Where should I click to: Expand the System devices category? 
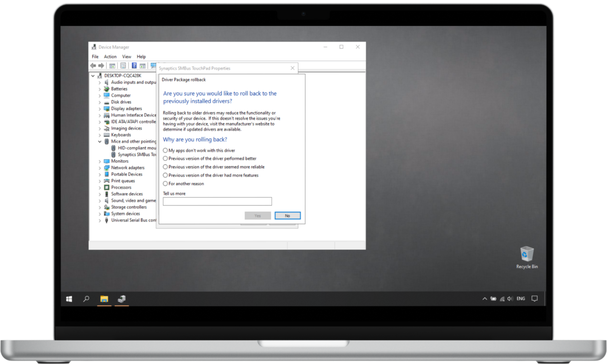click(x=100, y=214)
